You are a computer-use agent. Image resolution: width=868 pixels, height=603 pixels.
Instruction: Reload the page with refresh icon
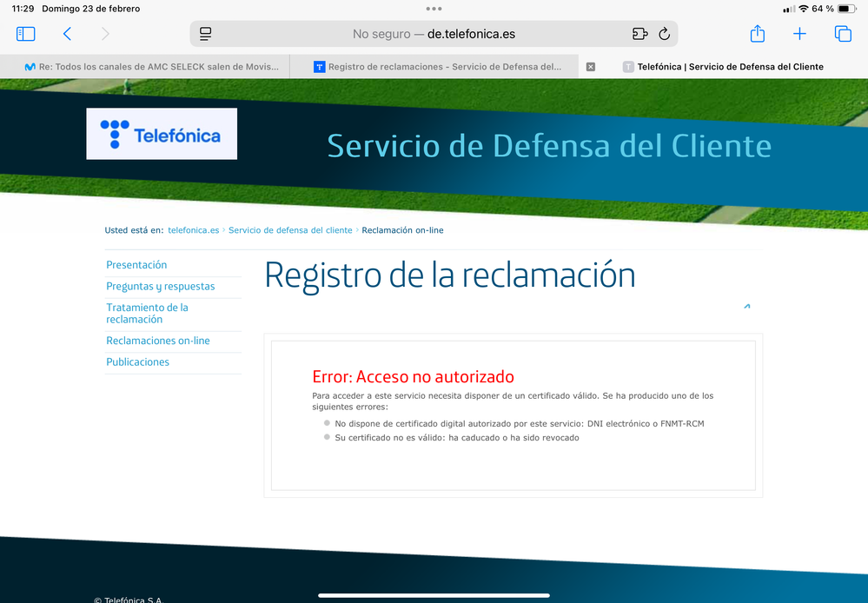tap(665, 34)
